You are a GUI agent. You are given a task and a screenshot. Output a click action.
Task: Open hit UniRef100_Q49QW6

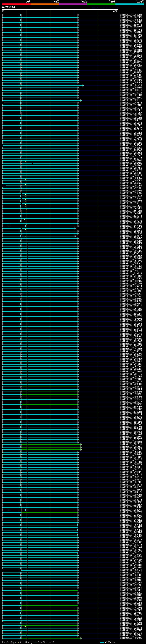click(131, 22)
